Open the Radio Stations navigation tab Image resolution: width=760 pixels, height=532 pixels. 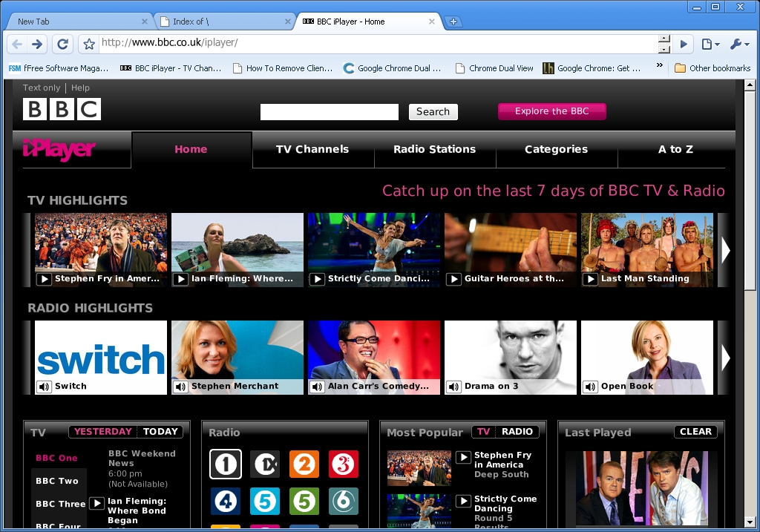pyautogui.click(x=435, y=149)
